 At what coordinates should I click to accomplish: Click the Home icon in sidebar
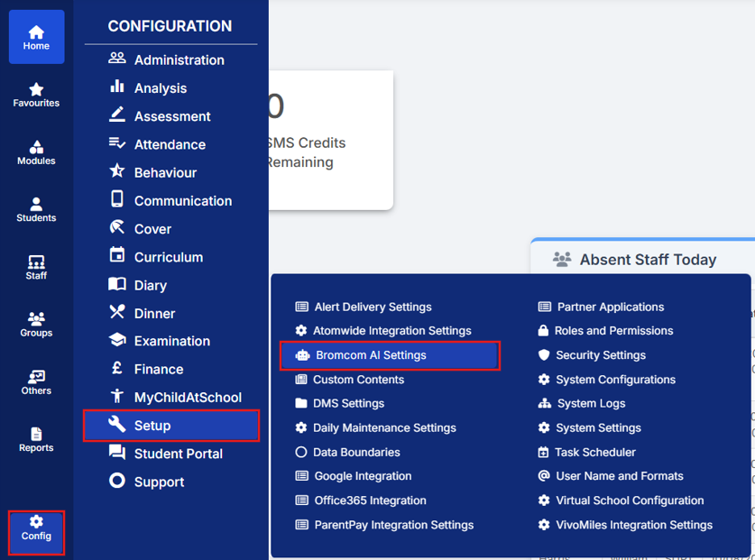tap(36, 33)
